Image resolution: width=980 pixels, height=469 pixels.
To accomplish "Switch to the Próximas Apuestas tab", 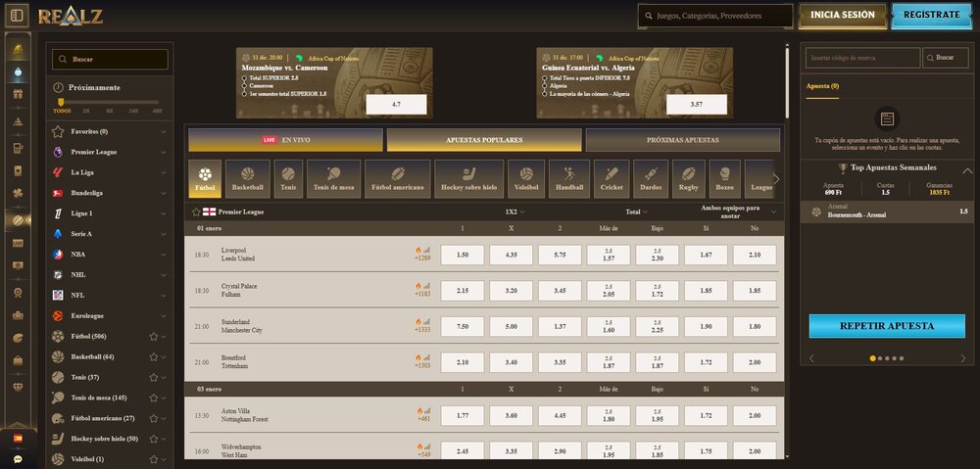I will [x=682, y=140].
